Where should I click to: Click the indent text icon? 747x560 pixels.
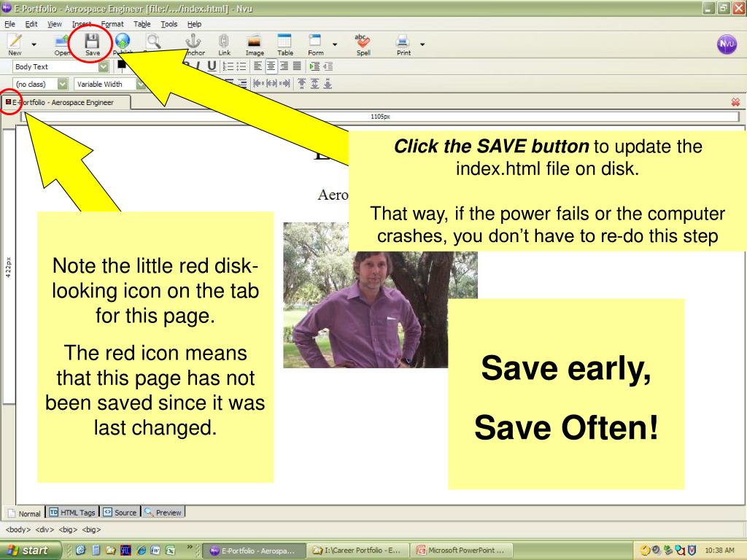[x=314, y=66]
